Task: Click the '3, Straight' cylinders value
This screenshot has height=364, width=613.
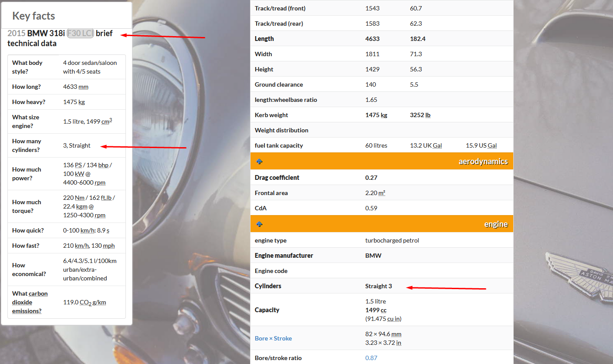Action: coord(77,145)
